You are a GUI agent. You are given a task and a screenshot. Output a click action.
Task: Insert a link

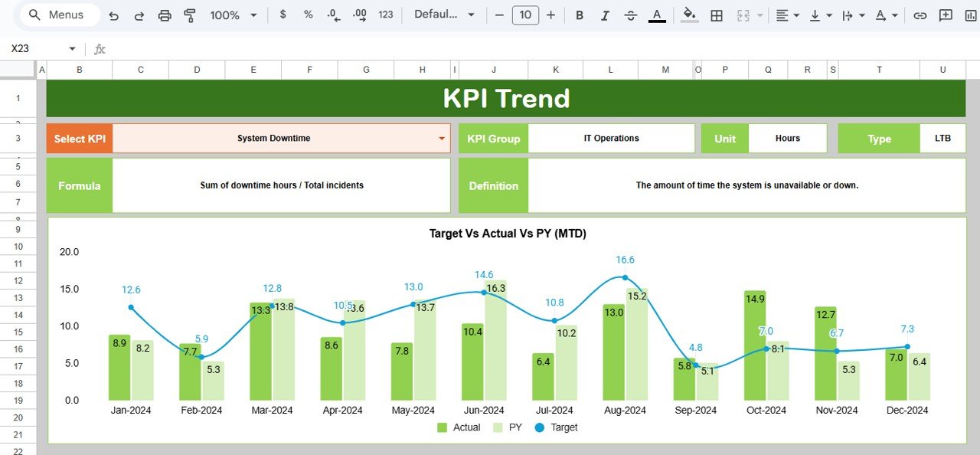[920, 15]
